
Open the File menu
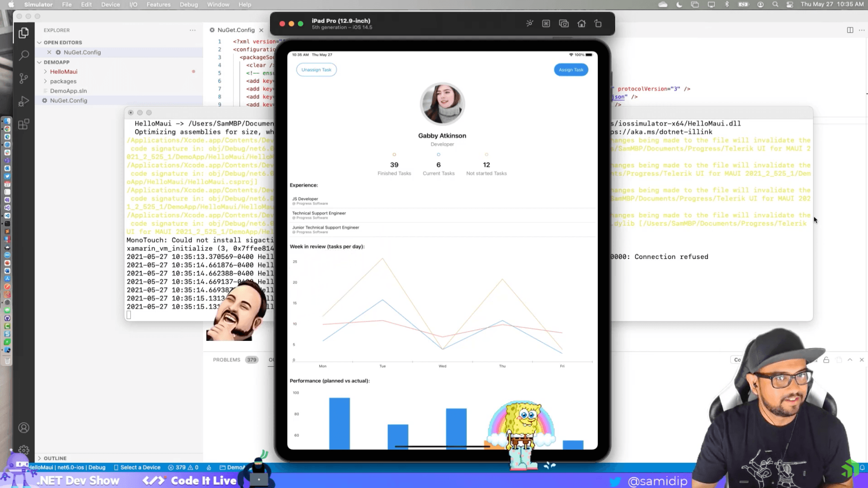click(67, 5)
